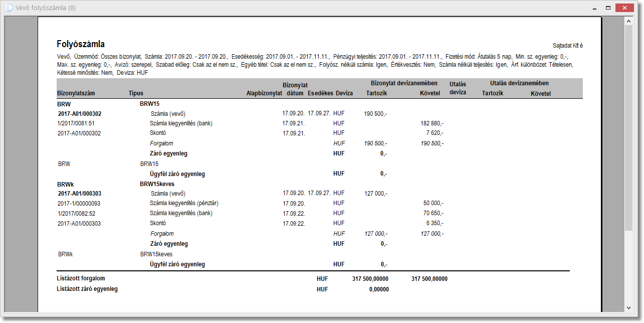The height and width of the screenshot is (323, 644).
Task: Click the amount 7 620,-
Action: [435, 133]
